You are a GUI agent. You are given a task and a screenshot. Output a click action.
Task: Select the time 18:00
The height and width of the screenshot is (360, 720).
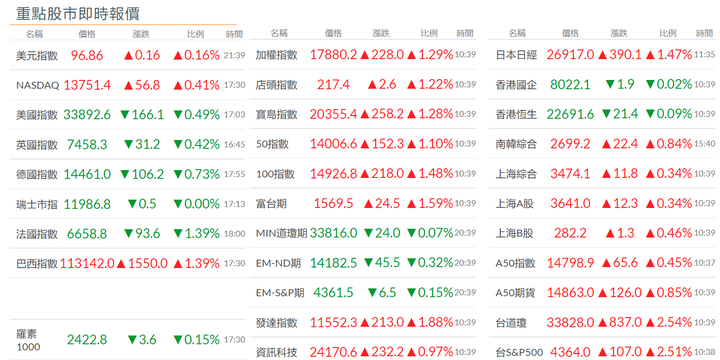point(234,234)
